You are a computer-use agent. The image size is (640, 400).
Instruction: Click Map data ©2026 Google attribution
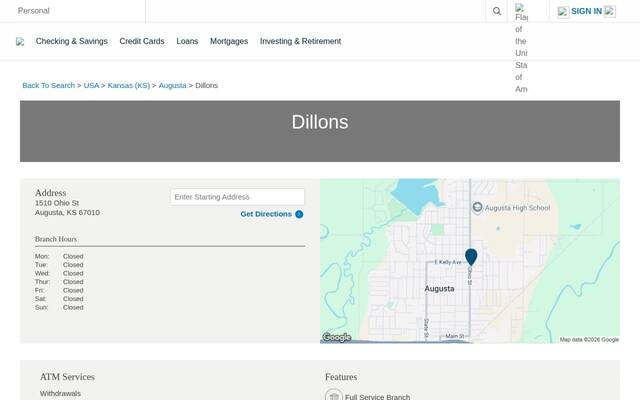[589, 340]
